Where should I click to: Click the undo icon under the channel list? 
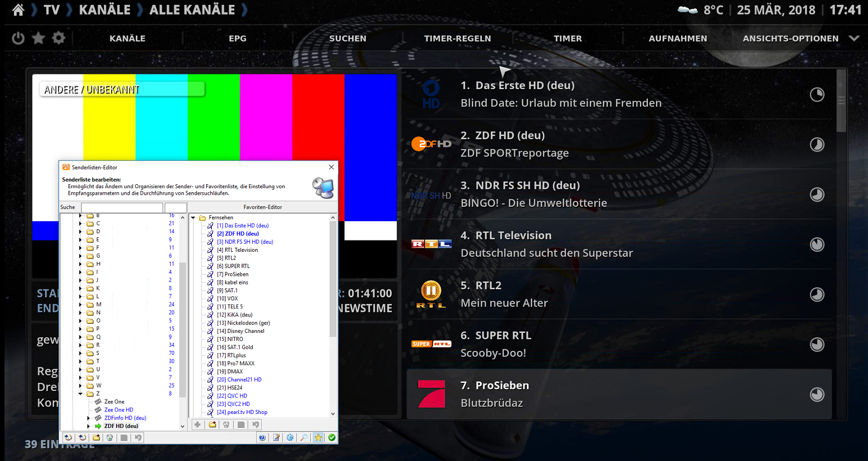138,437
